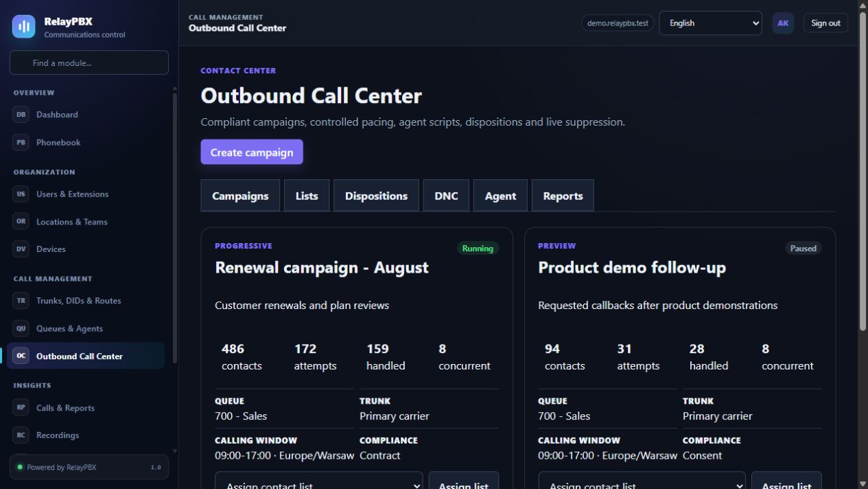Click the Running status badge

click(x=478, y=249)
